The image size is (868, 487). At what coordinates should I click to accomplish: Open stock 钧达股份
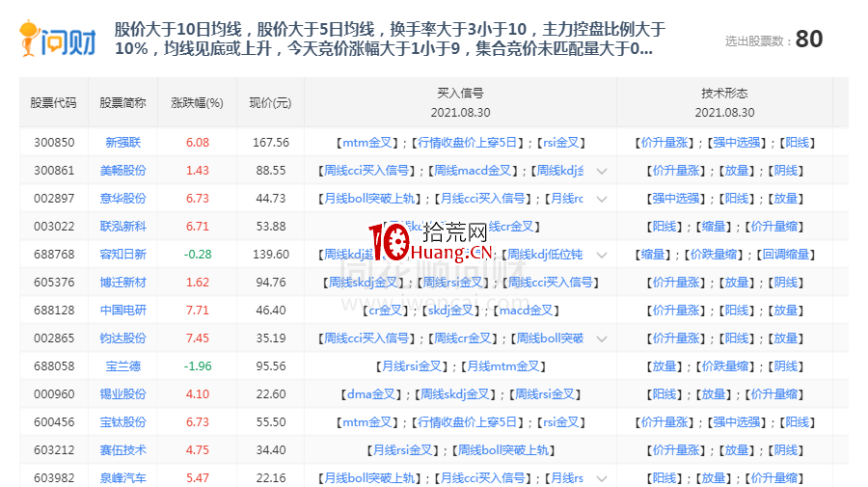(x=122, y=338)
